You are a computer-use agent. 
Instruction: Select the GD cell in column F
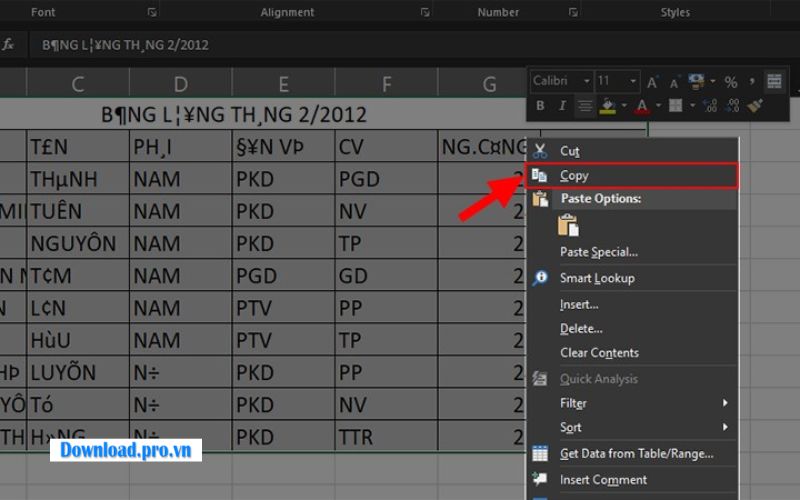[386, 276]
